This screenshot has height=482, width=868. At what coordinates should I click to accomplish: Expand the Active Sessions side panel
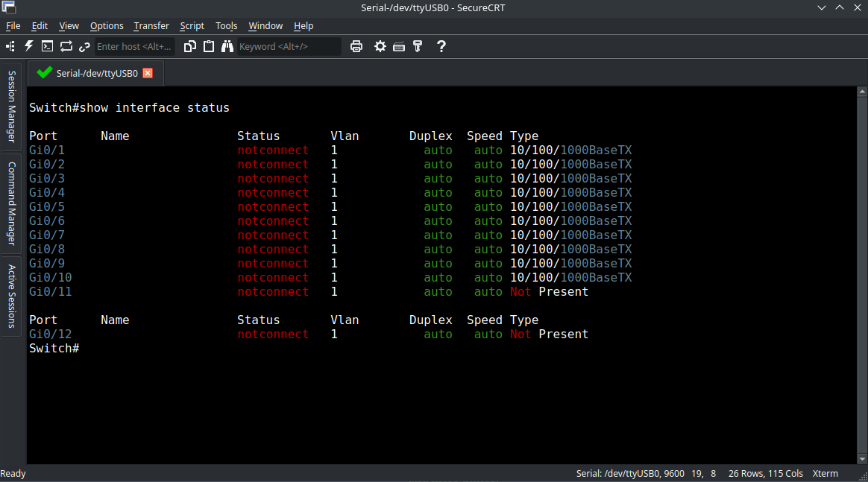click(11, 297)
